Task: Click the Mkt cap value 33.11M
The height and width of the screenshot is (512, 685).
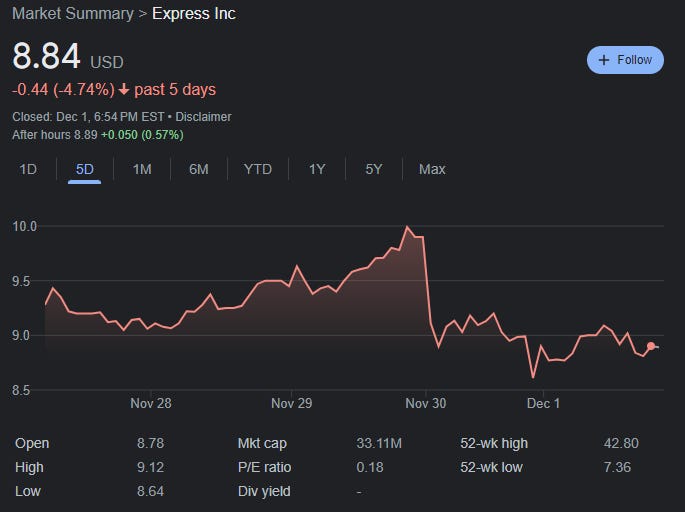Action: (x=379, y=443)
